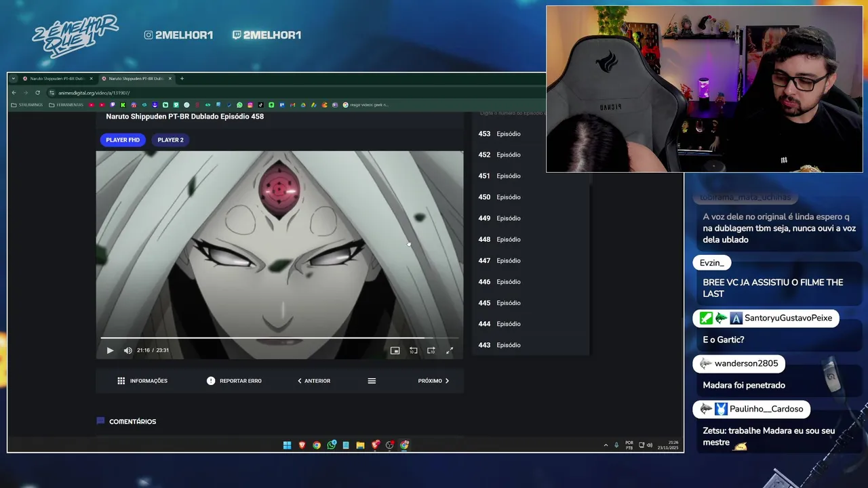Open the clock showing 21:26
The width and height of the screenshot is (868, 488).
(668, 445)
